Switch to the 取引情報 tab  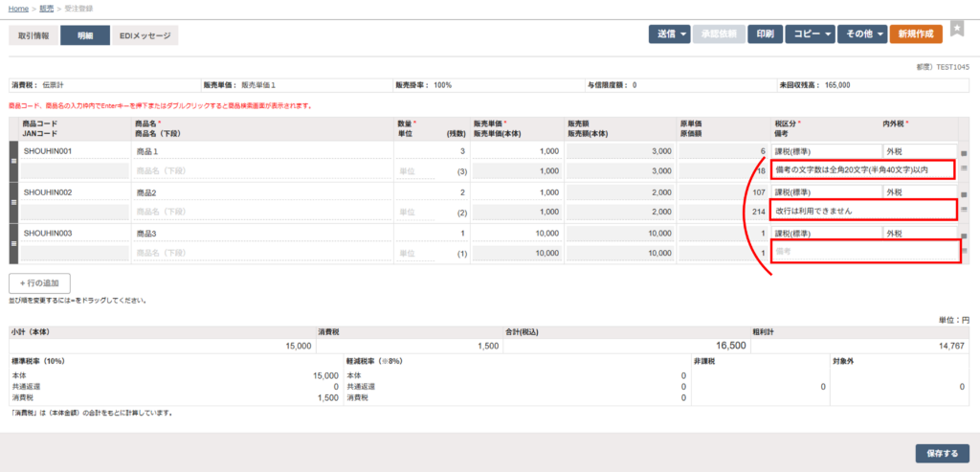(x=33, y=35)
